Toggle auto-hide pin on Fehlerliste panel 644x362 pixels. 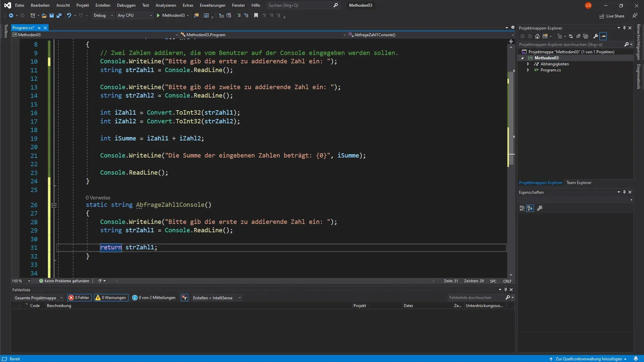[505, 290]
